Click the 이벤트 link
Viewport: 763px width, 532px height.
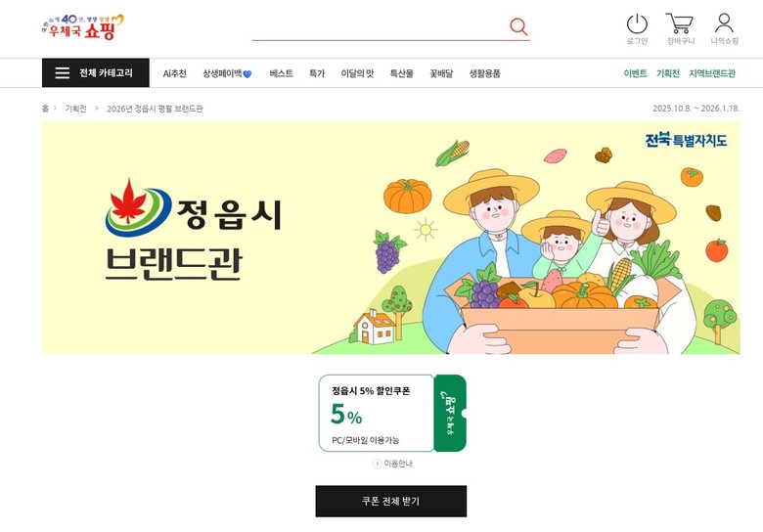click(635, 73)
